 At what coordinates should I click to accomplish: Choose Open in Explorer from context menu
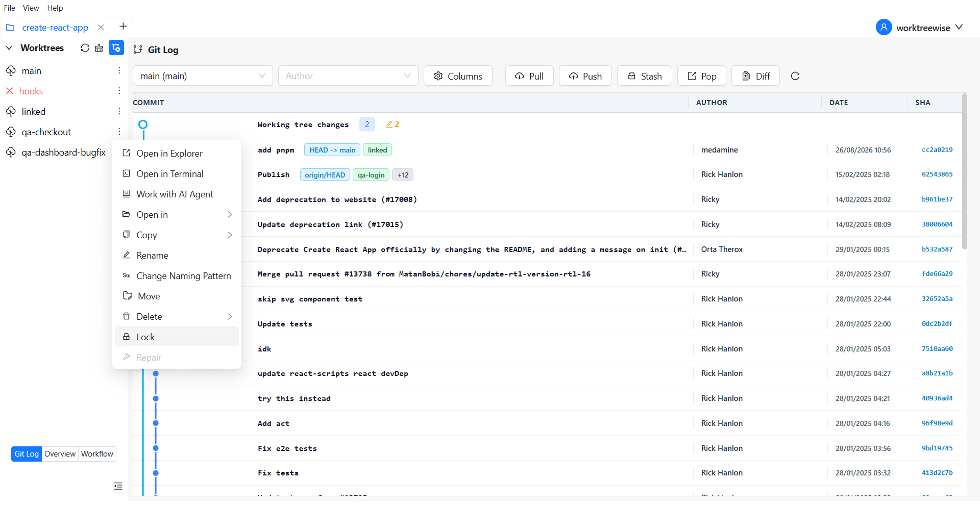177,154
